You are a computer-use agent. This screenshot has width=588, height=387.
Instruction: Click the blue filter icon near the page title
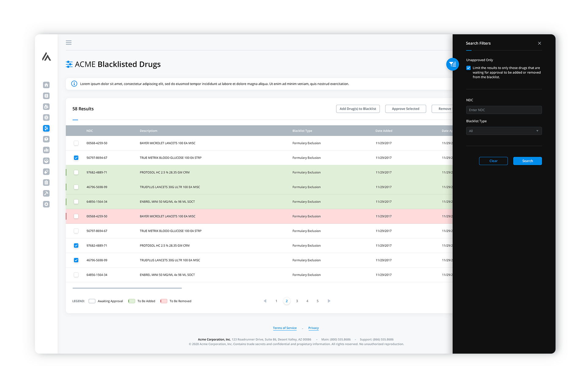coord(452,64)
